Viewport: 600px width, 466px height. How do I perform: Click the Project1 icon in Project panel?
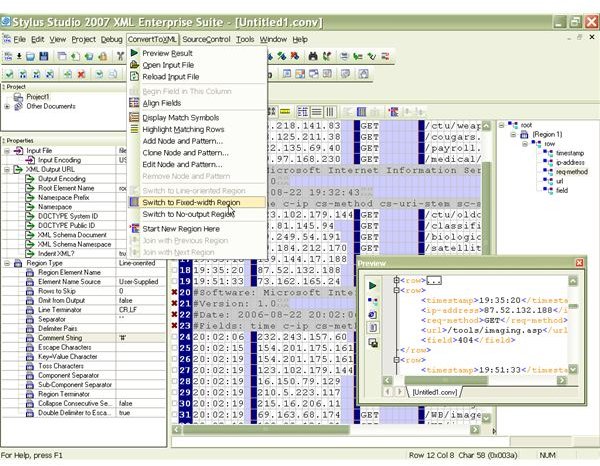18,97
